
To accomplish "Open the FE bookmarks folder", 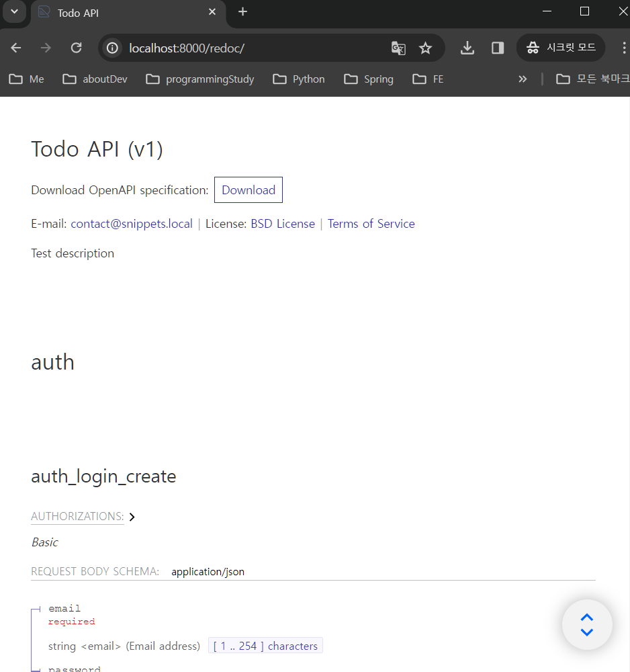I will tap(428, 79).
